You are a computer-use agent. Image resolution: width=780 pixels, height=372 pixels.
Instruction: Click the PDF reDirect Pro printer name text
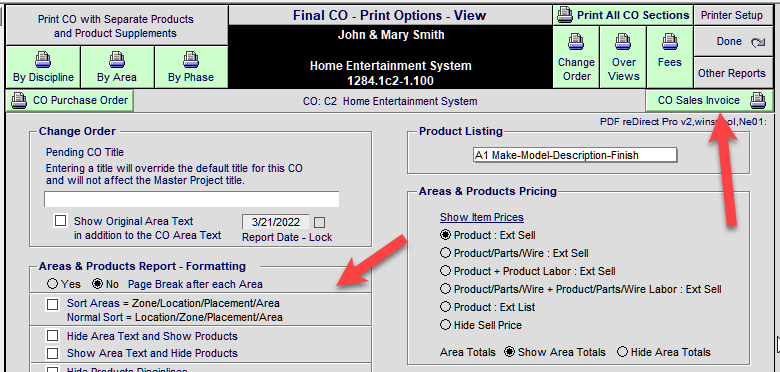click(x=683, y=121)
